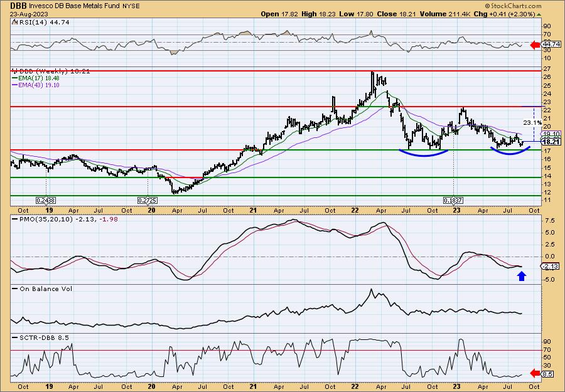Click the SCTR-DBB 8.5 panel label
This screenshot has width=565, height=392.
43,337
